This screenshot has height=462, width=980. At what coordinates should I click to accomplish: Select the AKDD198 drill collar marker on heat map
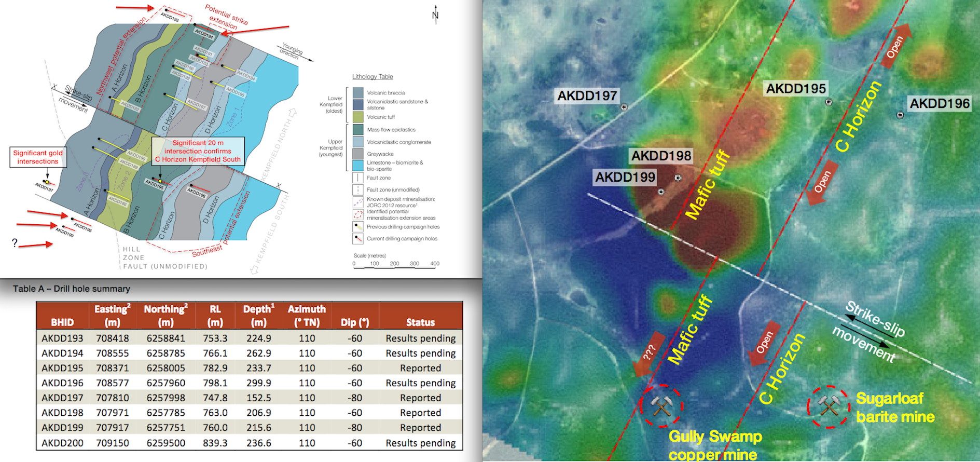click(x=678, y=178)
